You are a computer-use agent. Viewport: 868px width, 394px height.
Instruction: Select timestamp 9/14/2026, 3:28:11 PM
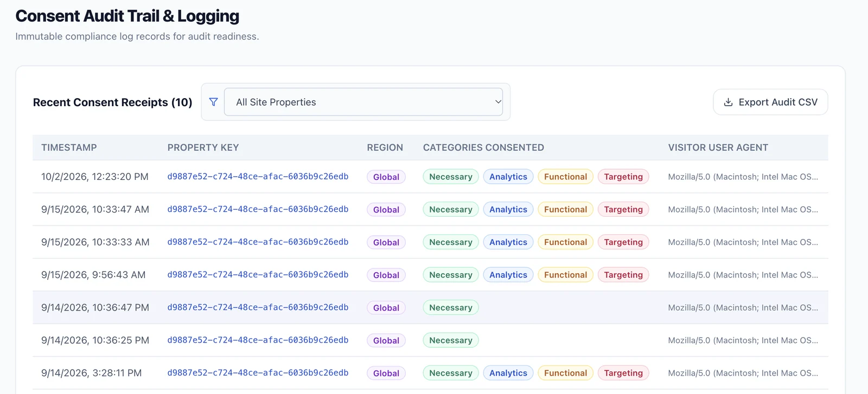coord(91,373)
